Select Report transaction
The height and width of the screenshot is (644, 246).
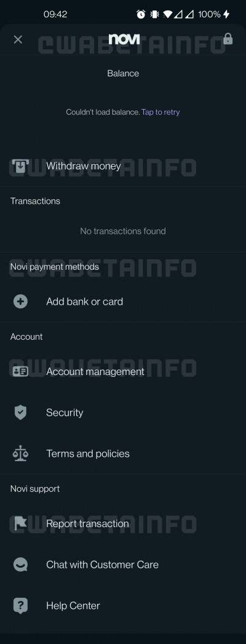pos(123,523)
